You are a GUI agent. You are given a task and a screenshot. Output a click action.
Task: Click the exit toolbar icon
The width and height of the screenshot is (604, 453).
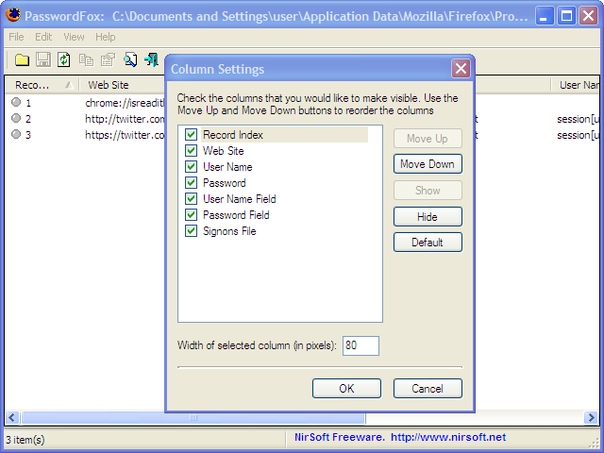[152, 60]
